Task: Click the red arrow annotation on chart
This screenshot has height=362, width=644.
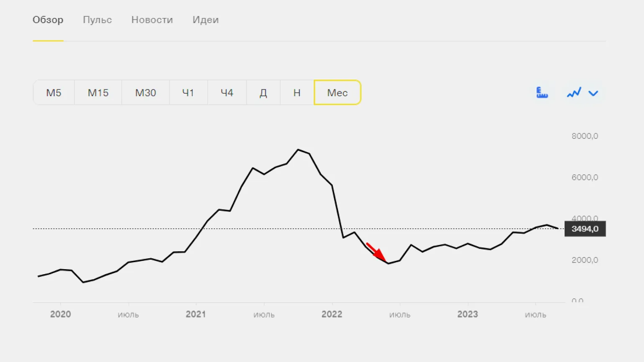Action: point(376,252)
